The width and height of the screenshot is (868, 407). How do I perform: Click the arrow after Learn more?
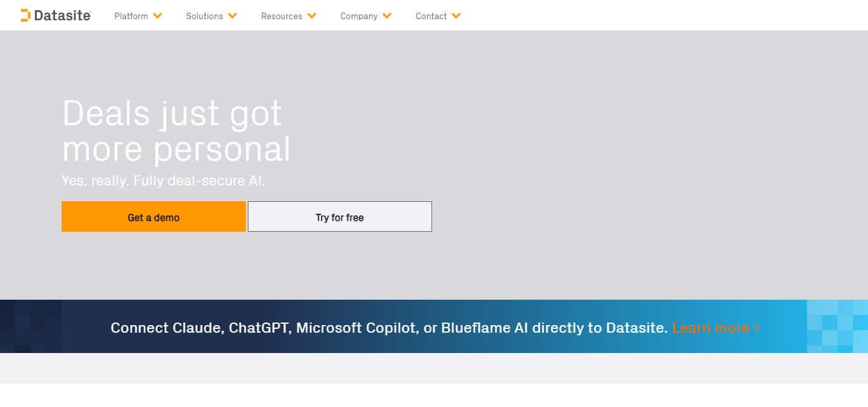(x=756, y=328)
